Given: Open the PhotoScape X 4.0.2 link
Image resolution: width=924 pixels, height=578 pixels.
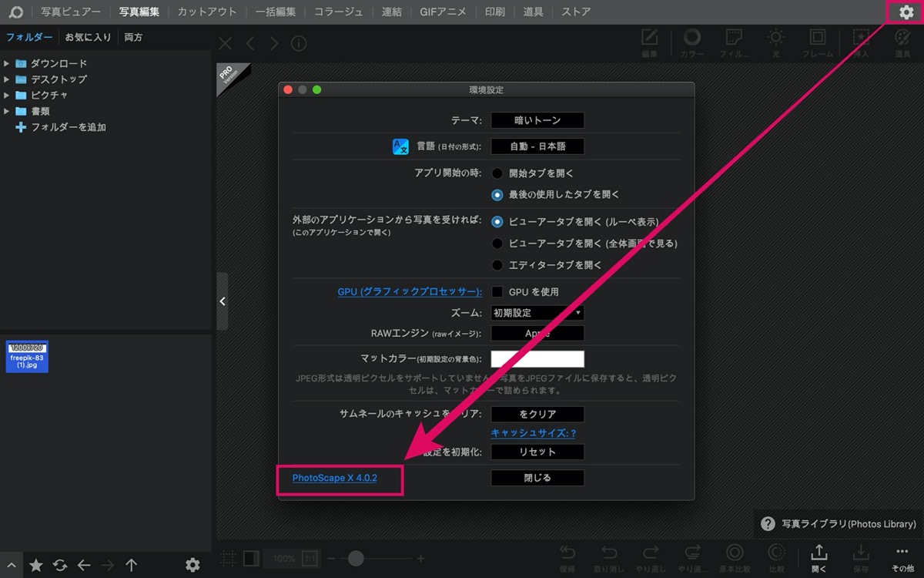Looking at the screenshot, I should [x=335, y=479].
